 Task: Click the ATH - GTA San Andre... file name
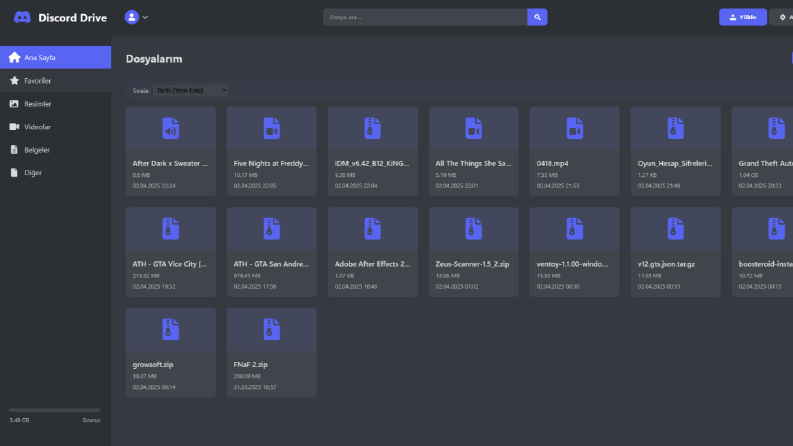pyautogui.click(x=271, y=264)
